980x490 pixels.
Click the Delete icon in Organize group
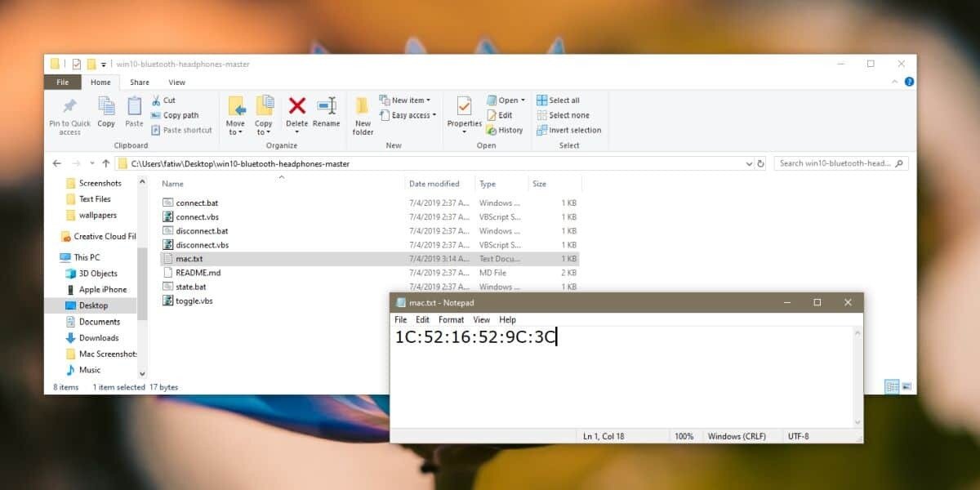pos(297,107)
